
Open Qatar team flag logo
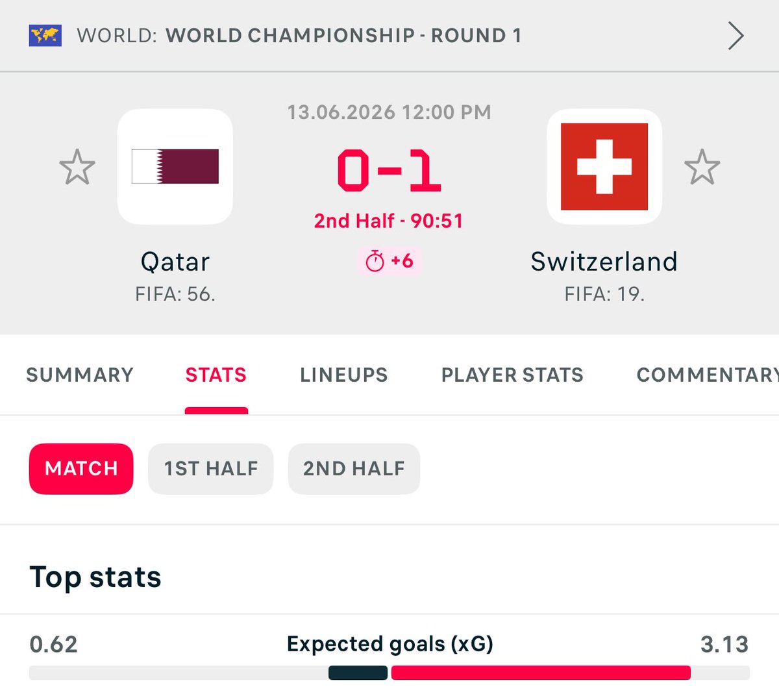coord(175,167)
